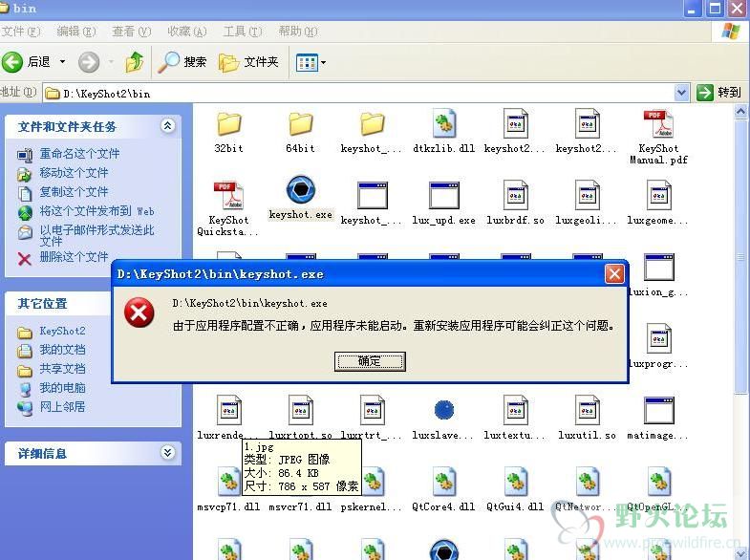The height and width of the screenshot is (560, 750).
Task: Select luxrende... file icon
Action: (228, 410)
